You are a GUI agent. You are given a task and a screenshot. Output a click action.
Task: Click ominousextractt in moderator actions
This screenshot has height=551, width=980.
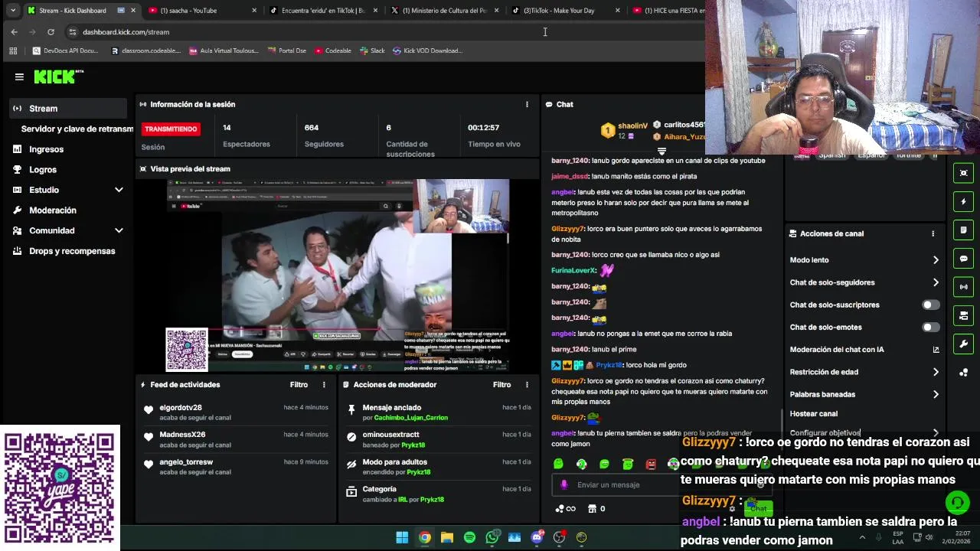click(390, 435)
